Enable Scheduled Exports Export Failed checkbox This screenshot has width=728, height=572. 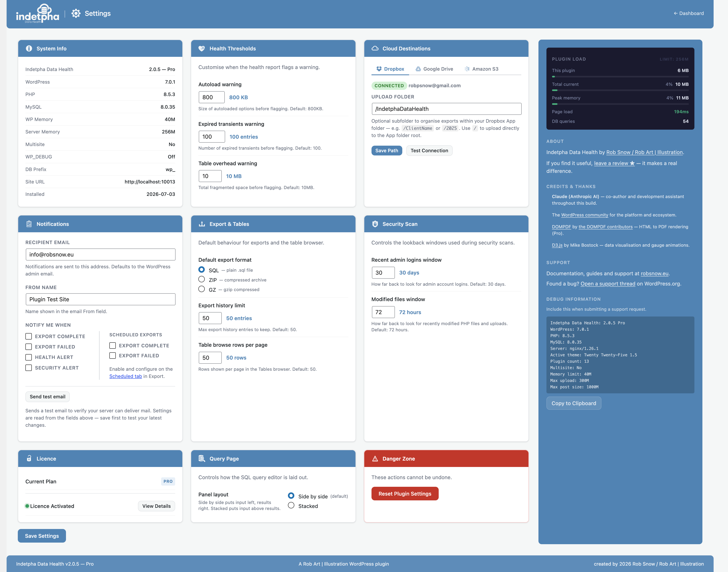click(113, 355)
